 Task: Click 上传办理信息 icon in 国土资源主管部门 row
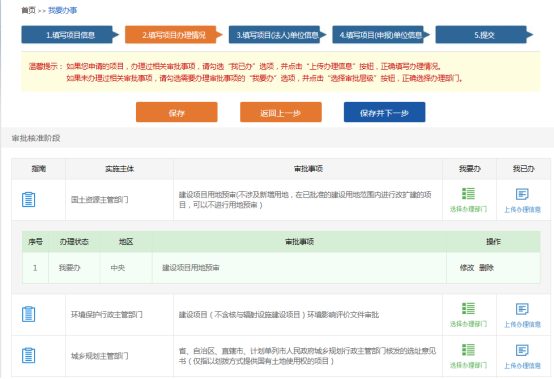pos(522,194)
